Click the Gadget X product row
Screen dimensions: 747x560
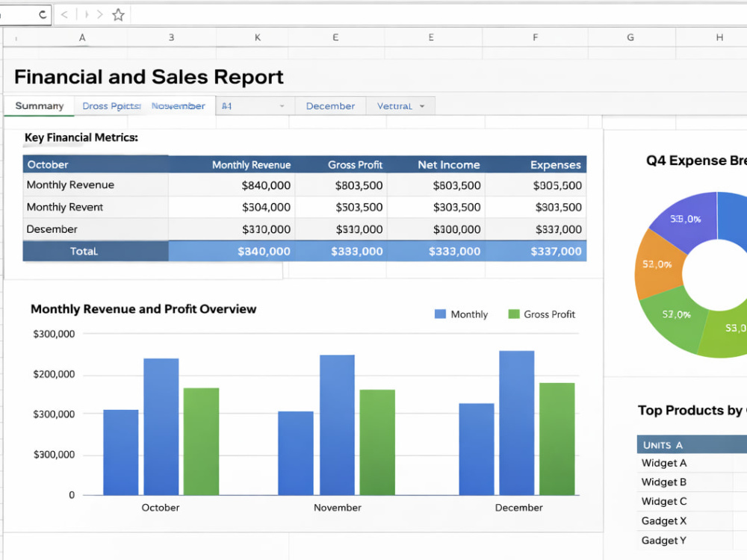click(692, 521)
